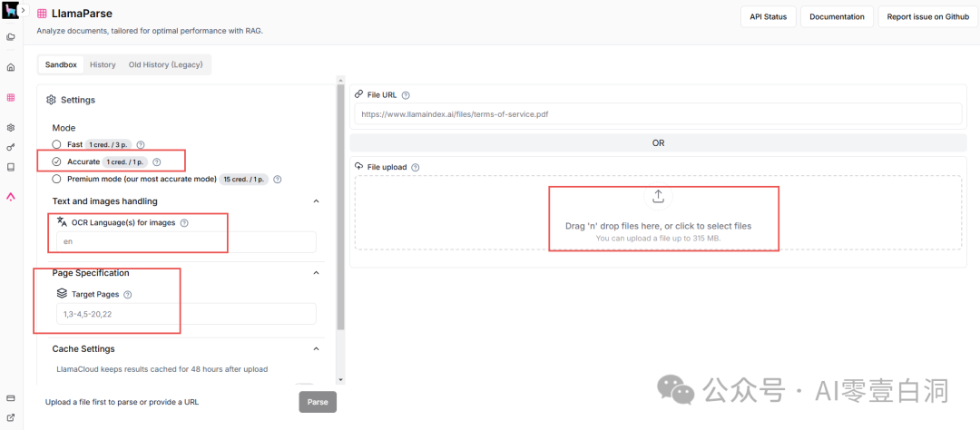The image size is (980, 430).
Task: Open the sidebar gear settings icon
Action: pyautogui.click(x=11, y=128)
